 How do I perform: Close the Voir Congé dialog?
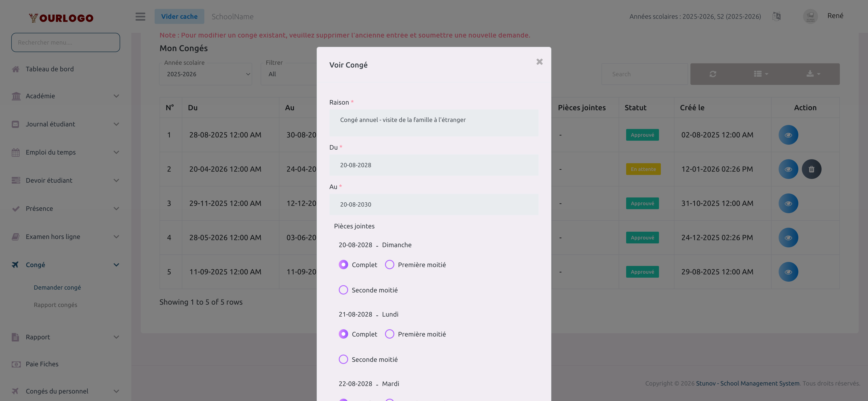pyautogui.click(x=539, y=62)
